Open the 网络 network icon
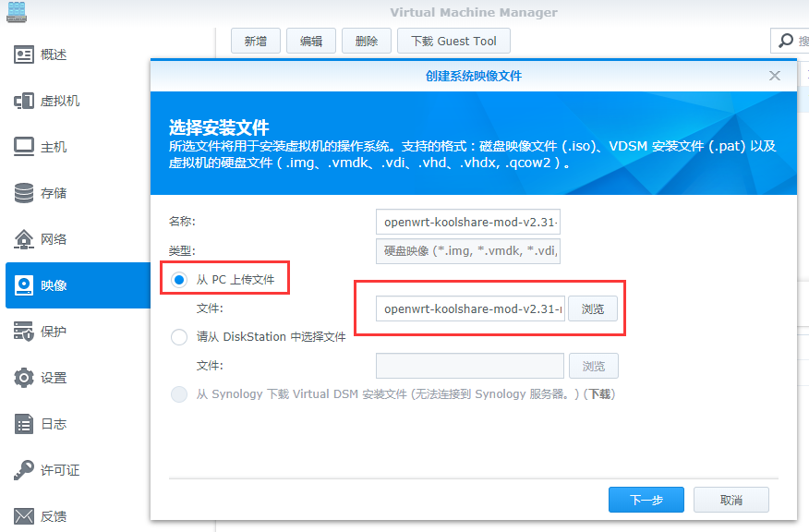Viewport: 809px width, 532px height. coord(24,239)
